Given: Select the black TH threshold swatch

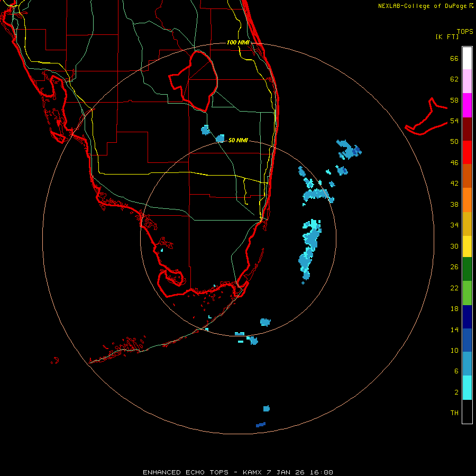Looking at the screenshot, I should pyautogui.click(x=467, y=411).
